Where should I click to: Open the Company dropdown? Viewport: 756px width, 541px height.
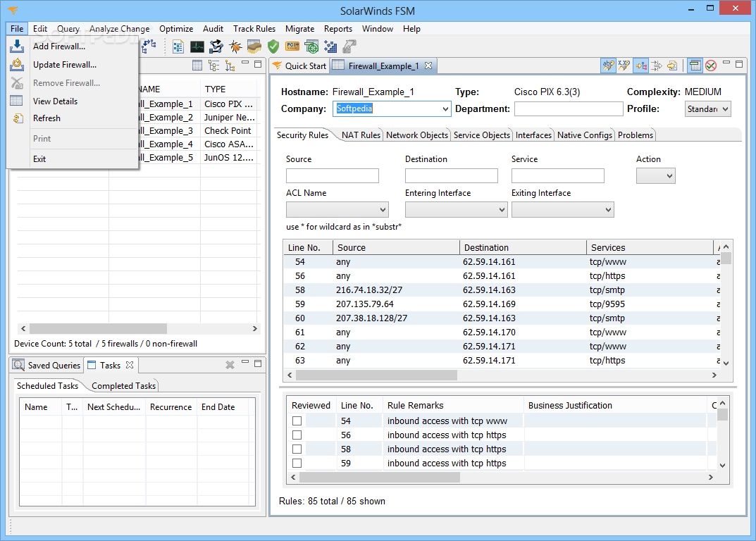click(x=445, y=109)
